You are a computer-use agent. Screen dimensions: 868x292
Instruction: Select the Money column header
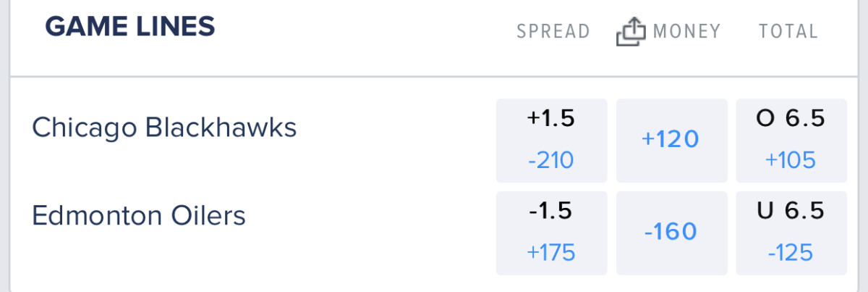pos(686,32)
